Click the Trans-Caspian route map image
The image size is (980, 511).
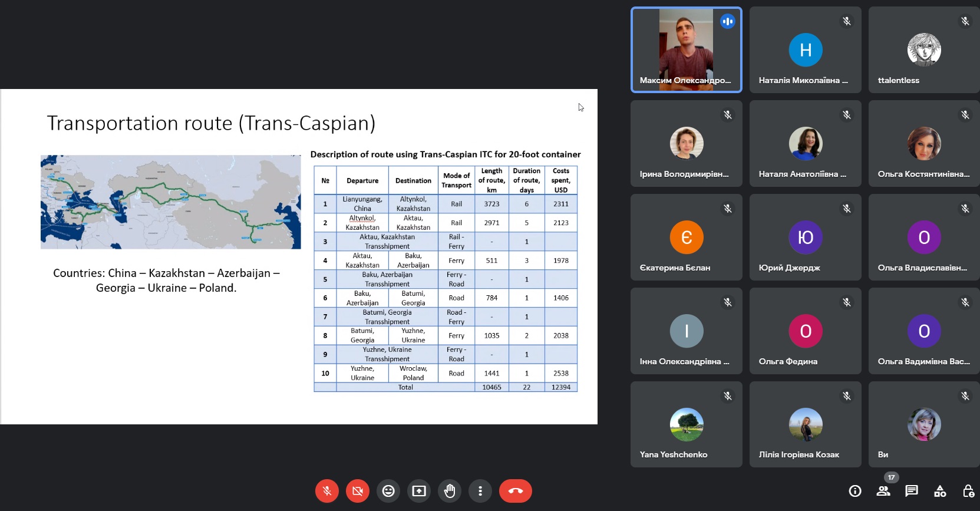pyautogui.click(x=170, y=202)
